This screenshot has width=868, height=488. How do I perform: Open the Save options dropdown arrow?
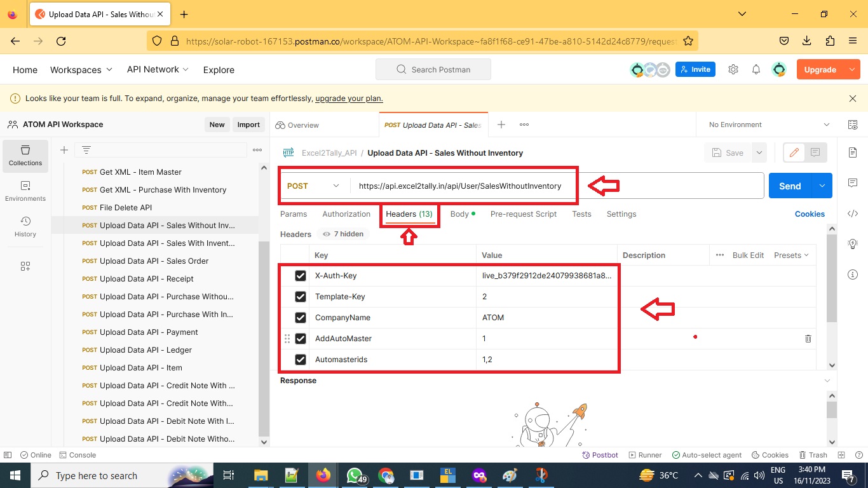[759, 152]
